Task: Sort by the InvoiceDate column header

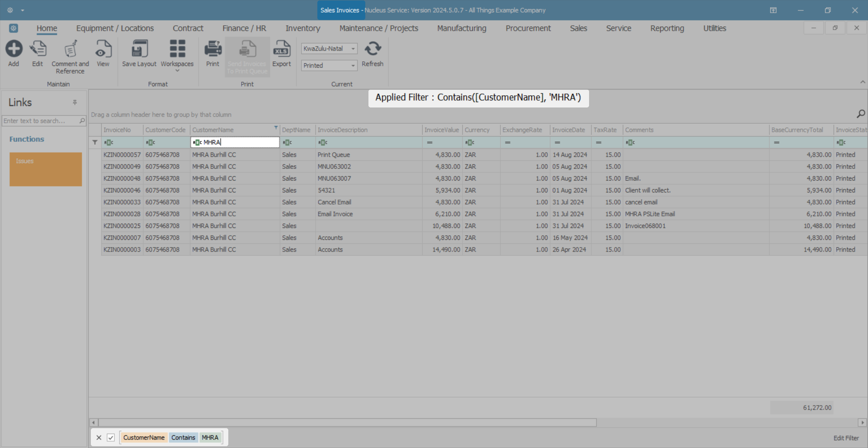Action: 571,130
